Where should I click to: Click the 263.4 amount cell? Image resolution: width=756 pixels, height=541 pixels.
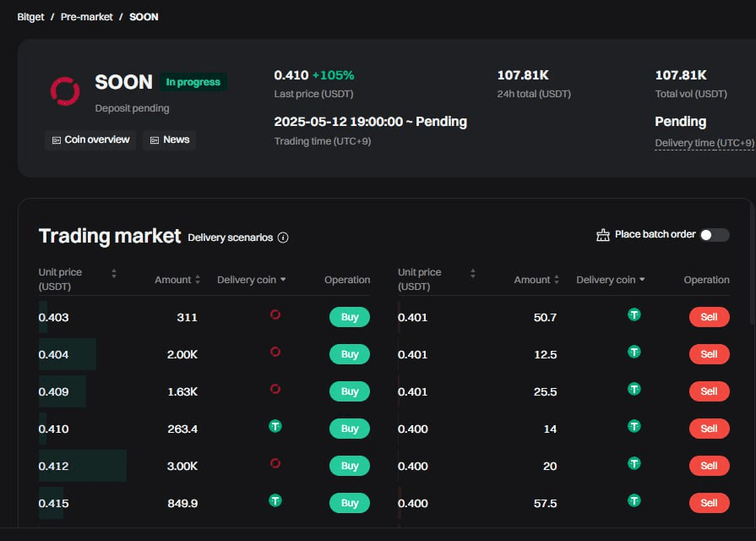[182, 429]
